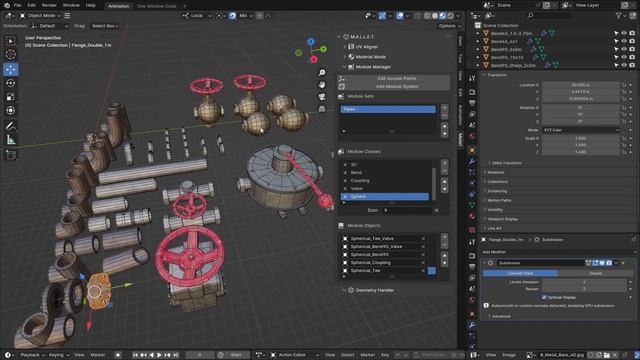
Task: Click the Module Objects panel icon
Action: [x=341, y=225]
